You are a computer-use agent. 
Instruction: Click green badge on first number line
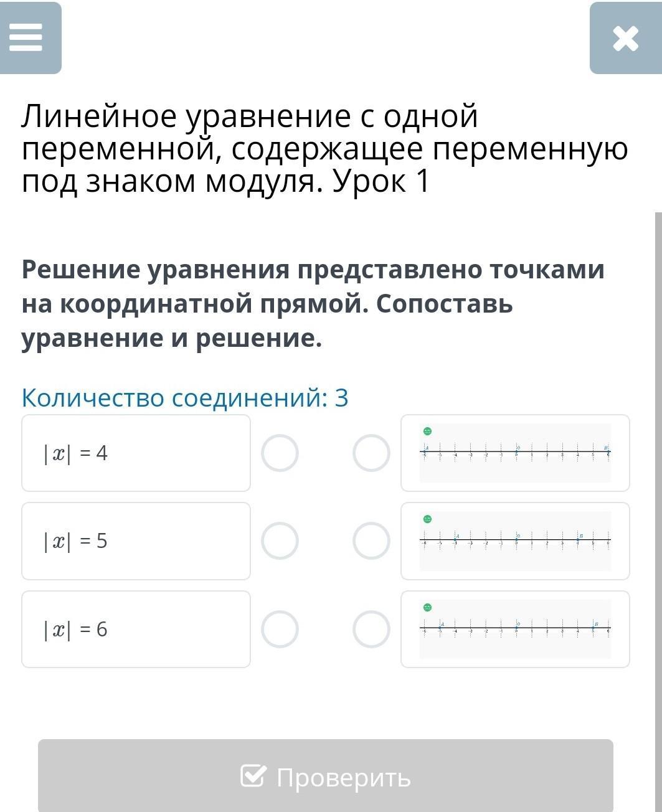tap(427, 431)
